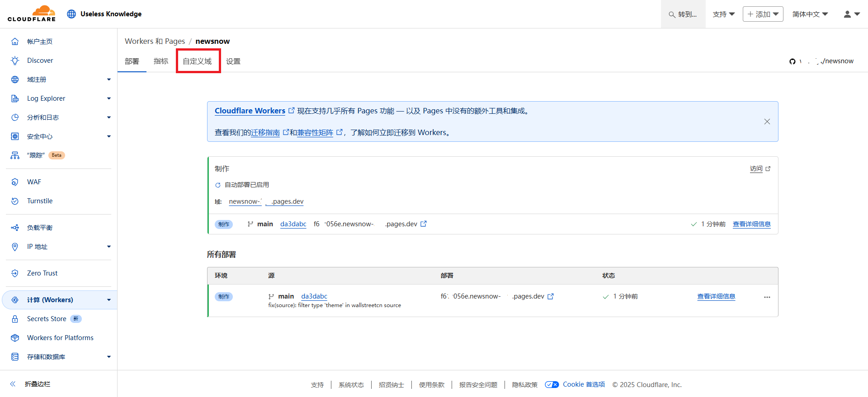The image size is (868, 397).
Task: Click the Discover lightbulb icon
Action: coord(15,61)
